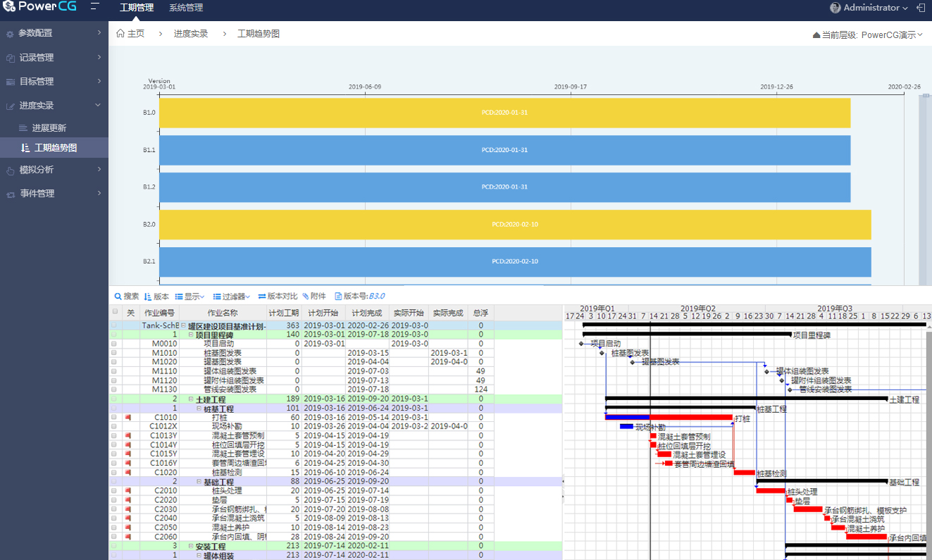Toggle the select-all checkbox in table header
Viewport: 932px width, 560px height.
(116, 311)
